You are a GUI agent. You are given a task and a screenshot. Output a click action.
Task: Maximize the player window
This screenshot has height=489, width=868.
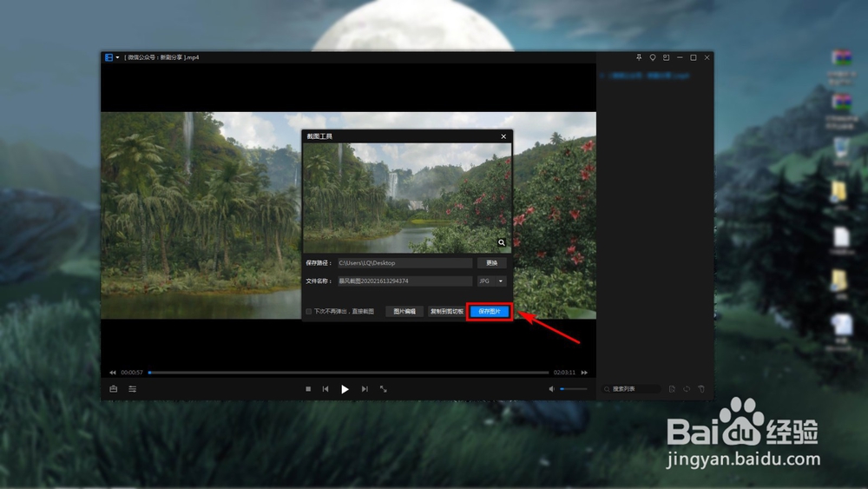[x=693, y=57]
